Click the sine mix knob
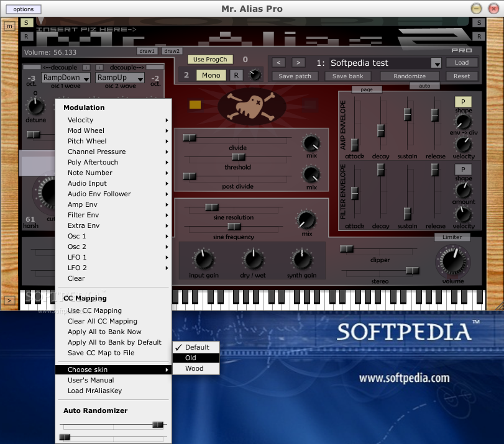Screen dimensions: 504x444 click(x=306, y=220)
